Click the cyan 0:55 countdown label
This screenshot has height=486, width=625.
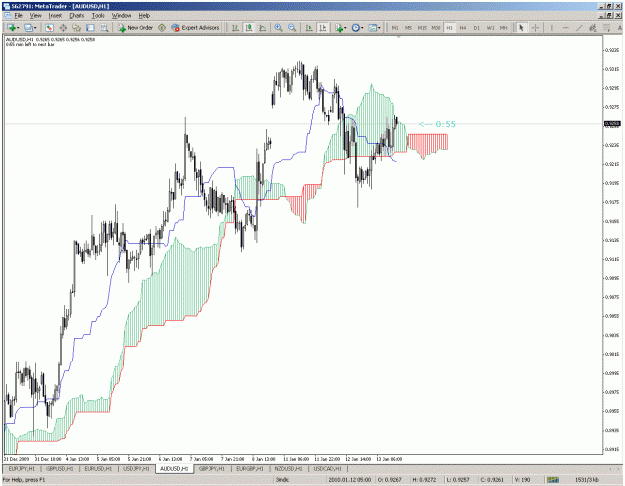tap(437, 124)
